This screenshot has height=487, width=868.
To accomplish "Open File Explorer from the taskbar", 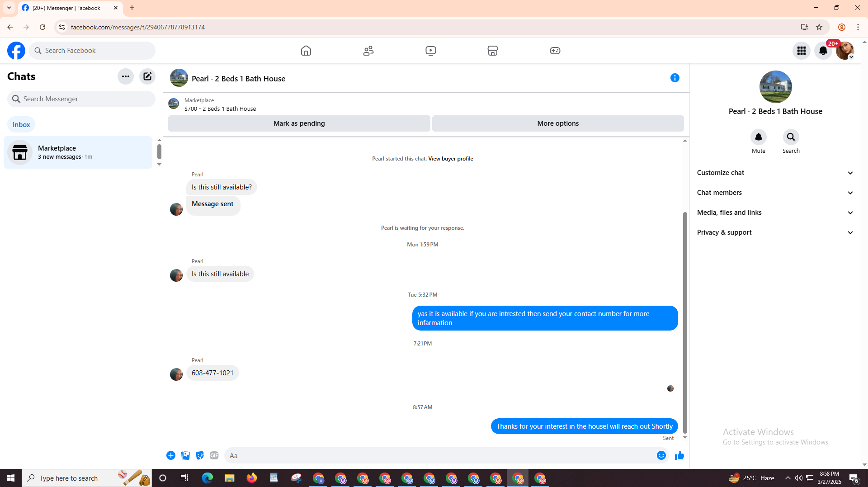I will point(230,478).
